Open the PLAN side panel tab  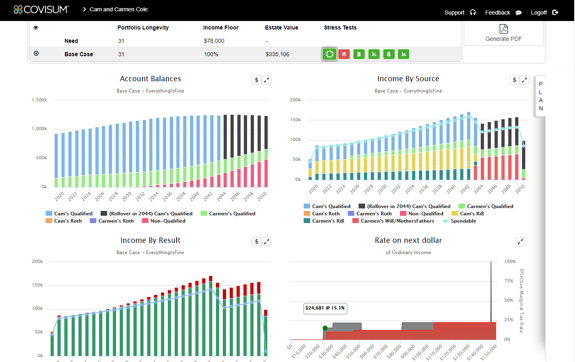[541, 96]
